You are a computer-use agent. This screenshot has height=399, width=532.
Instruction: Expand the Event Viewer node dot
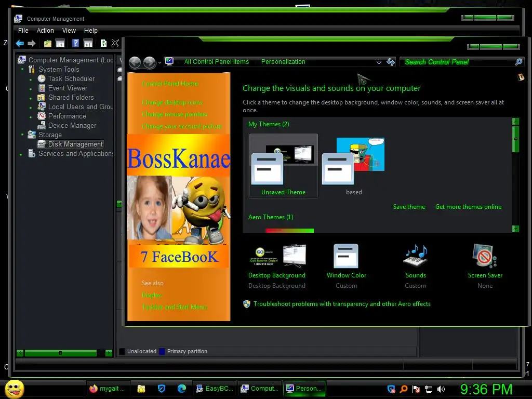pyautogui.click(x=31, y=89)
